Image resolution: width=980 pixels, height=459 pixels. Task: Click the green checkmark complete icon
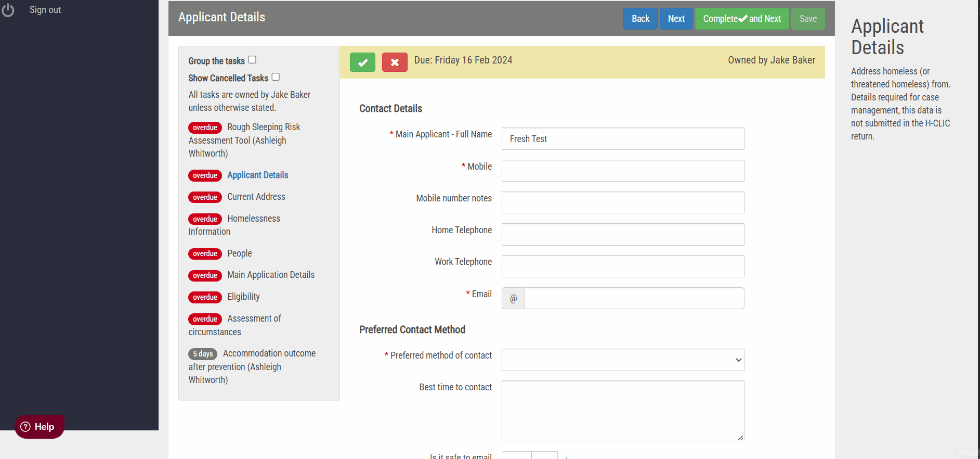pos(362,62)
